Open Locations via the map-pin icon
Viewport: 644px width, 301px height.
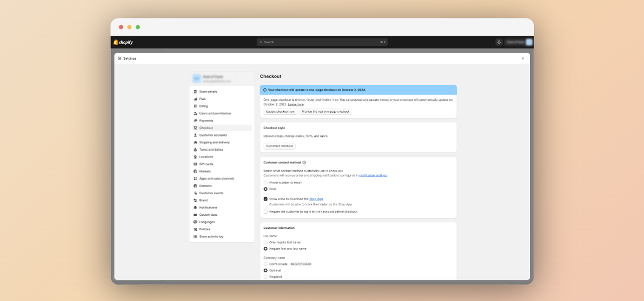[x=195, y=157]
